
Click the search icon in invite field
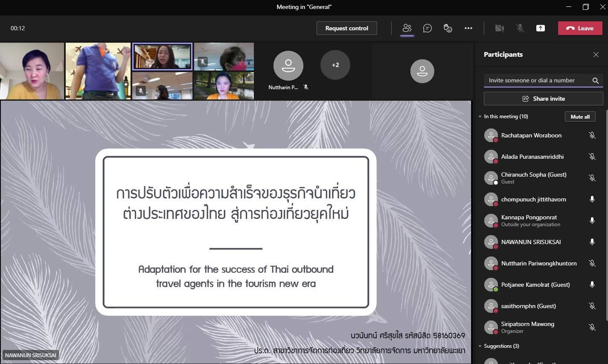pyautogui.click(x=595, y=81)
